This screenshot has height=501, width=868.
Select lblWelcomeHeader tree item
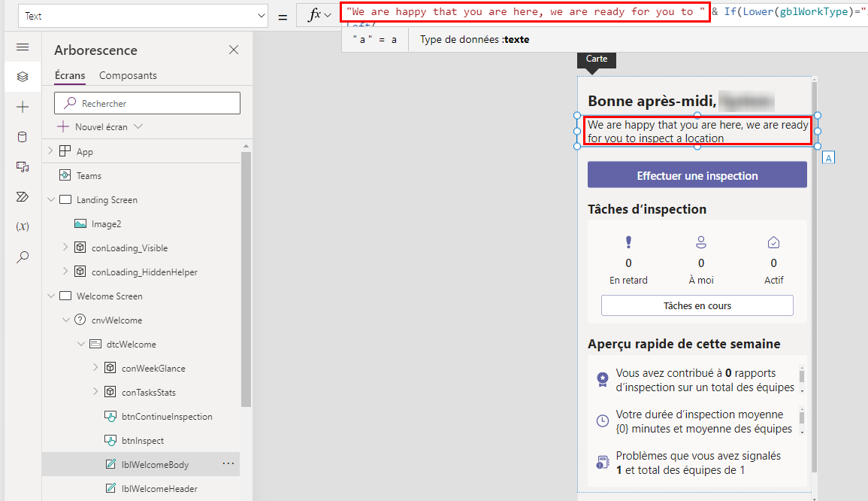(159, 489)
